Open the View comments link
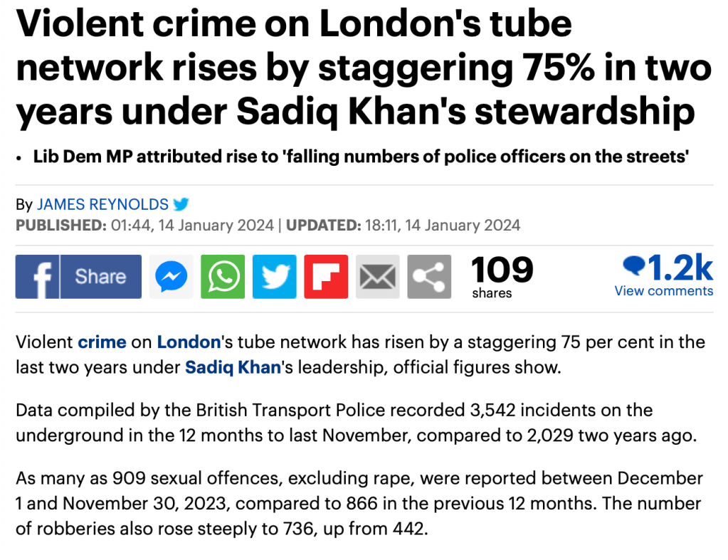Viewport: 728px width, 560px height. [663, 290]
